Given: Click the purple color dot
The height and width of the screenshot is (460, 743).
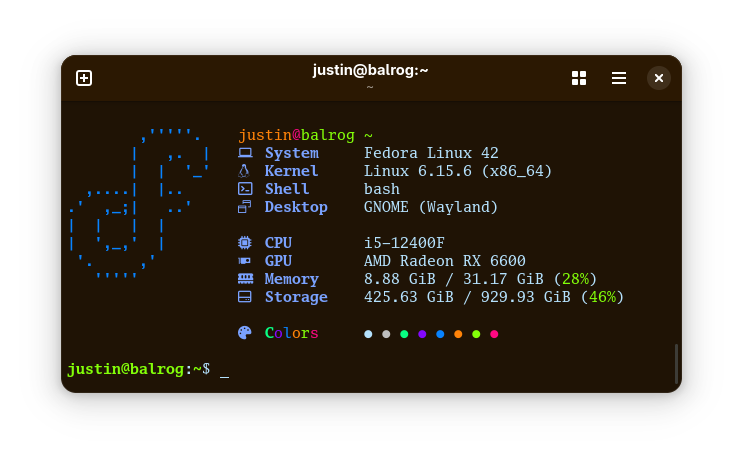Looking at the screenshot, I should pos(422,334).
